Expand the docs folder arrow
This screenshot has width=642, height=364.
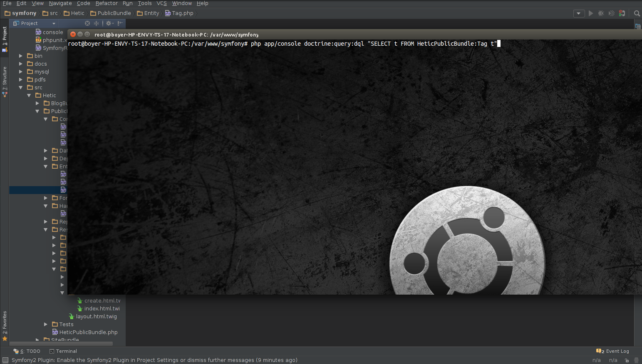[x=21, y=64]
